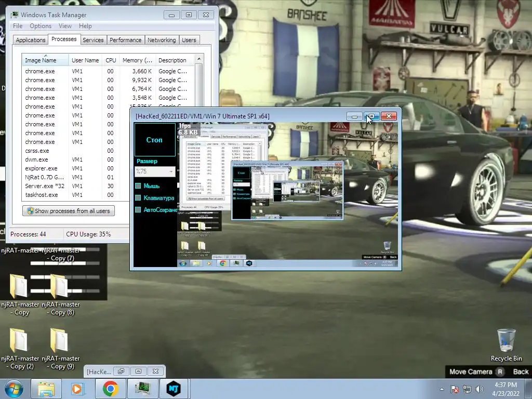Switch to the Users tab
This screenshot has height=399, width=532.
(189, 40)
